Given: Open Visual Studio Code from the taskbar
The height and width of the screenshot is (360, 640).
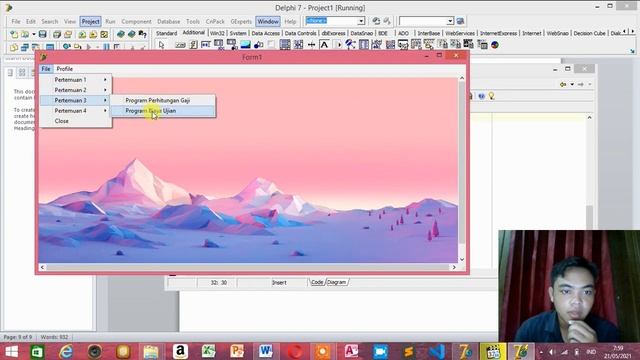Looking at the screenshot, I should (437, 351).
